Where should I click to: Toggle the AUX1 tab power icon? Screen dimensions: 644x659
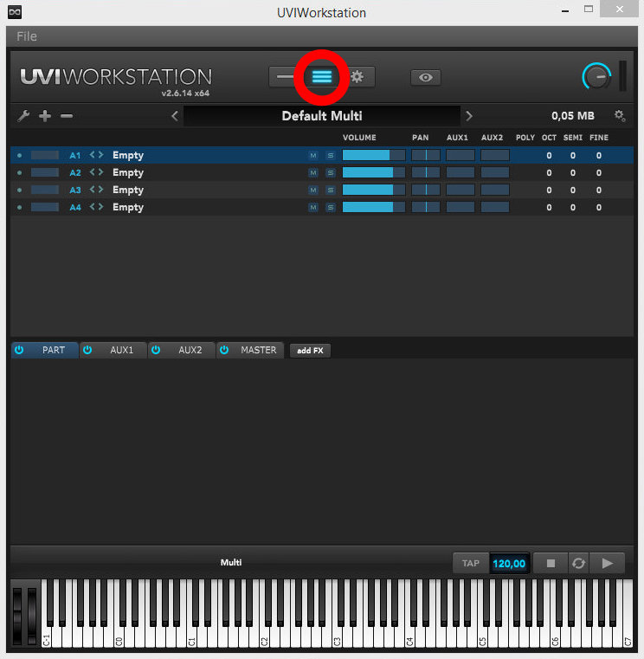point(87,350)
